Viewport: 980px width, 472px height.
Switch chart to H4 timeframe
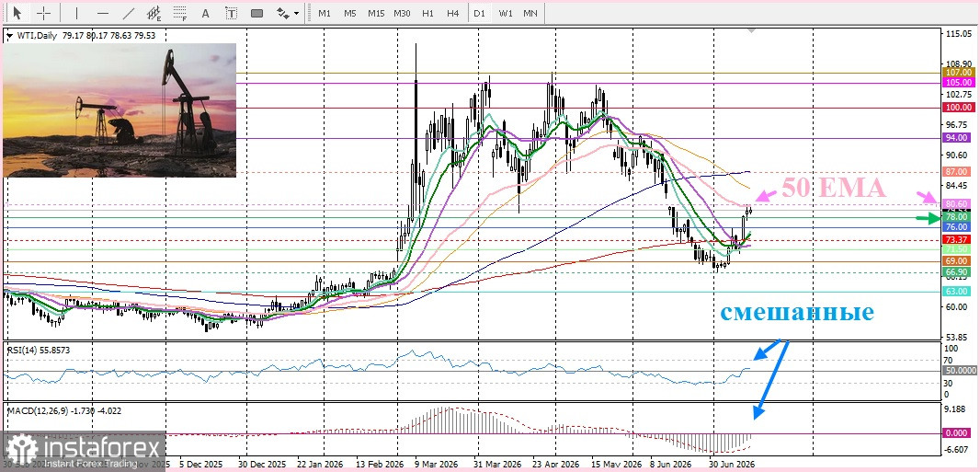tap(453, 13)
